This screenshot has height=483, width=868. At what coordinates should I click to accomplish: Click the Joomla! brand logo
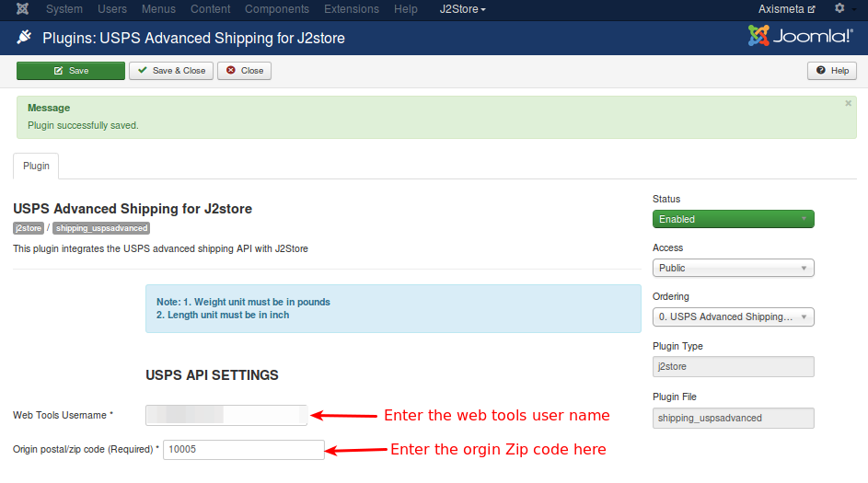(x=800, y=37)
